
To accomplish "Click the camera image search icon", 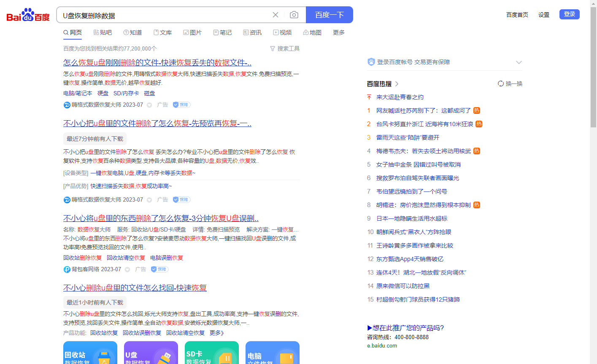I will point(294,15).
